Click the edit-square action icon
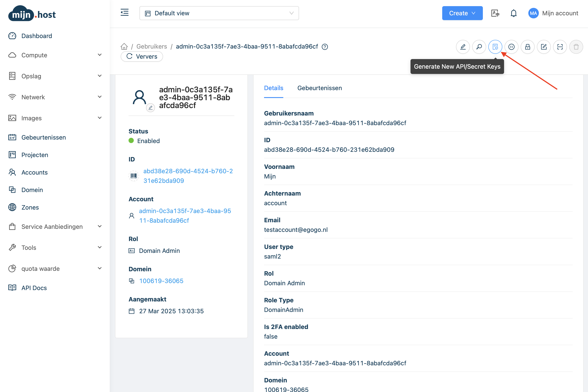The image size is (588, 392). (544, 47)
